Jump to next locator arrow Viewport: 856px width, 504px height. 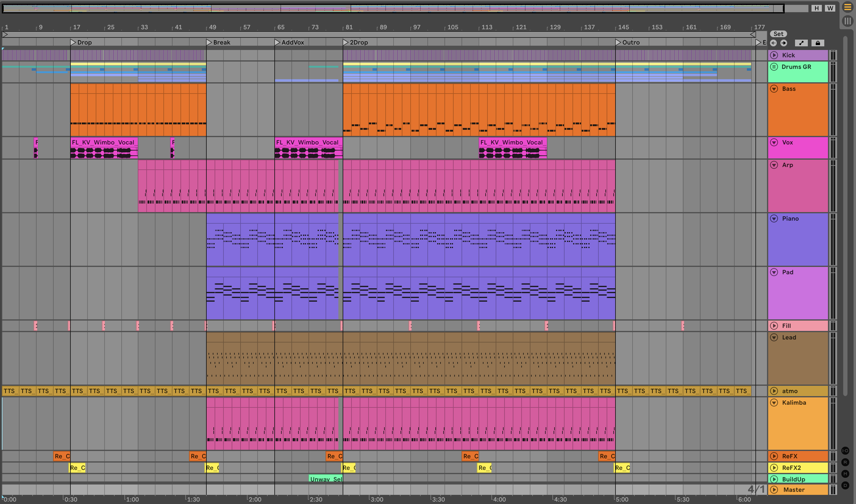784,43
